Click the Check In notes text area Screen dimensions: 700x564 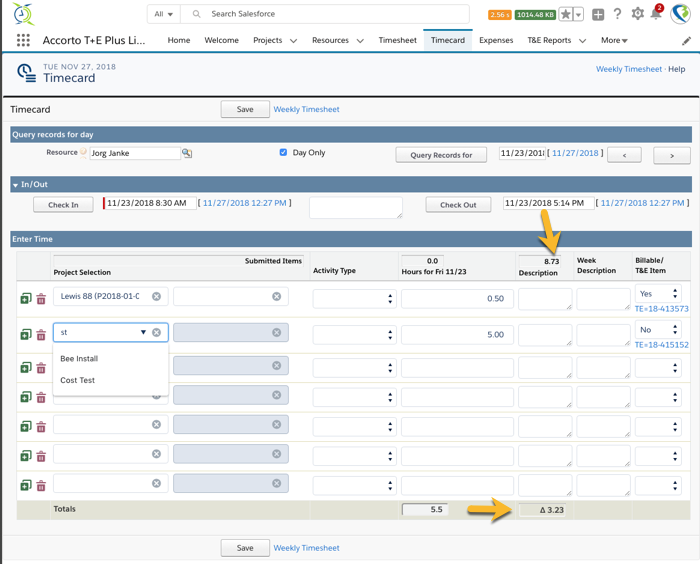(356, 208)
